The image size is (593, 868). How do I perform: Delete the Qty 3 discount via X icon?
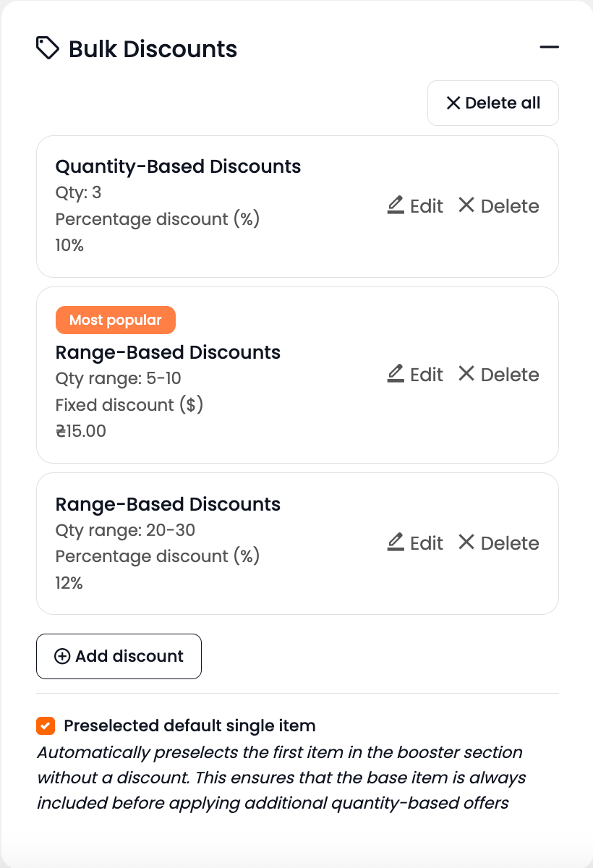coord(466,205)
